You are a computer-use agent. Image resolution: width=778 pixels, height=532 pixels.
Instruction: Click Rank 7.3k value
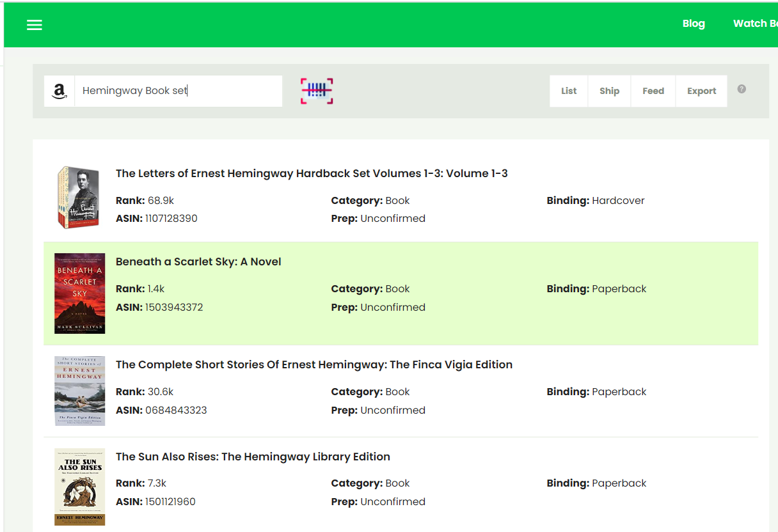[157, 483]
